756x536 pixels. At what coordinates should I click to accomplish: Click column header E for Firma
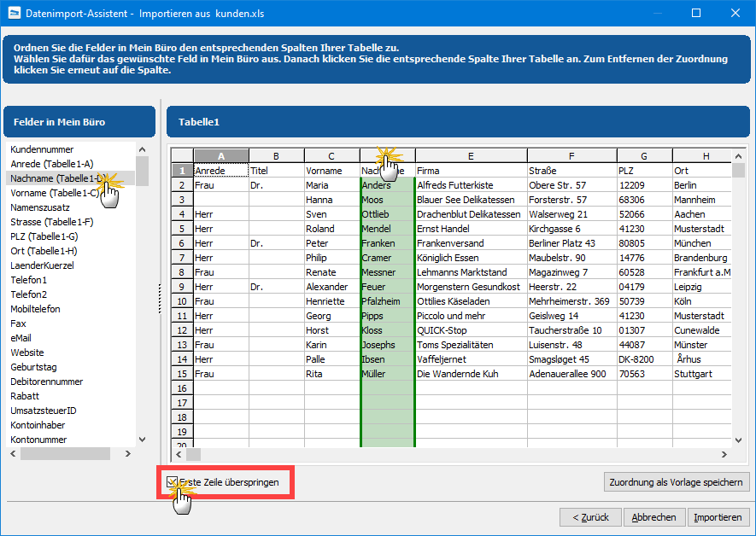coord(470,156)
